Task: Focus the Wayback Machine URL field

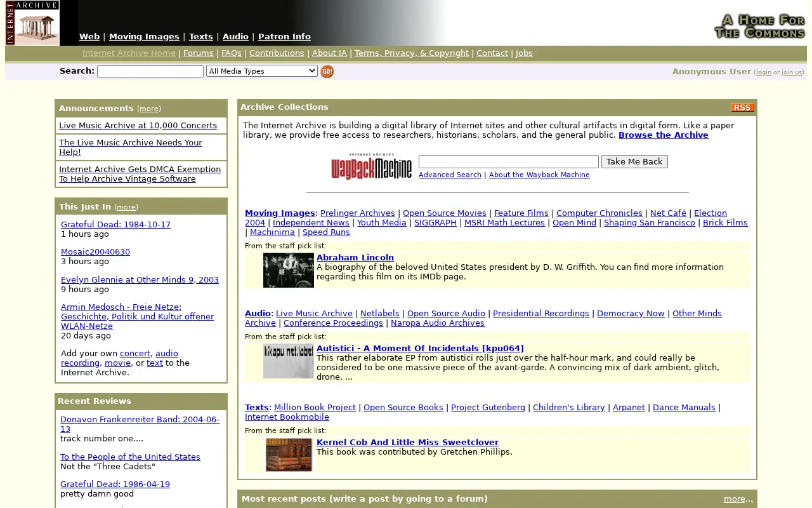Action: pos(509,162)
